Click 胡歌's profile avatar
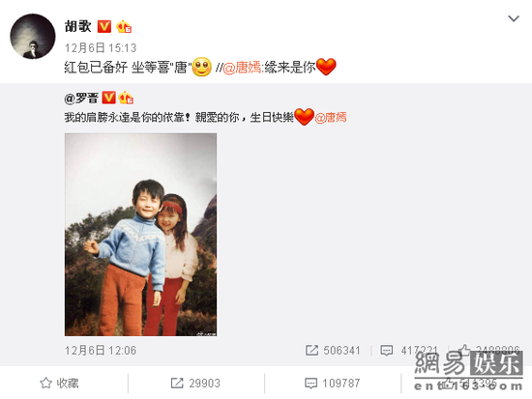This screenshot has height=399, width=532. click(x=33, y=37)
